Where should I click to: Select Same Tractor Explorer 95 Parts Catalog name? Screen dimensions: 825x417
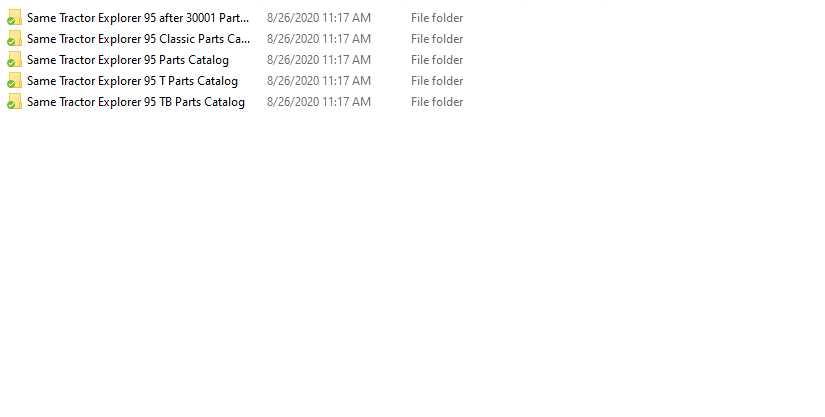pyautogui.click(x=128, y=60)
